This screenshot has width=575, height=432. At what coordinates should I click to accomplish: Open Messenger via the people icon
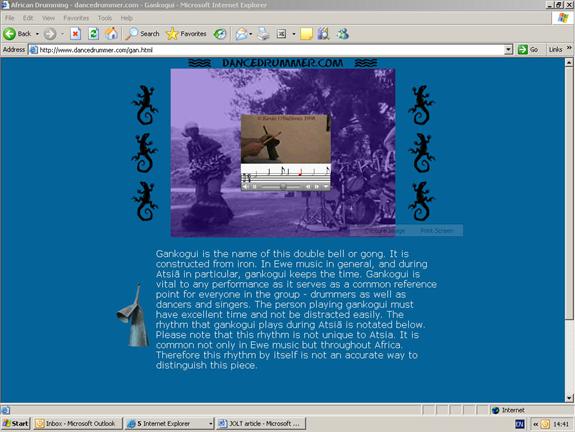(343, 34)
